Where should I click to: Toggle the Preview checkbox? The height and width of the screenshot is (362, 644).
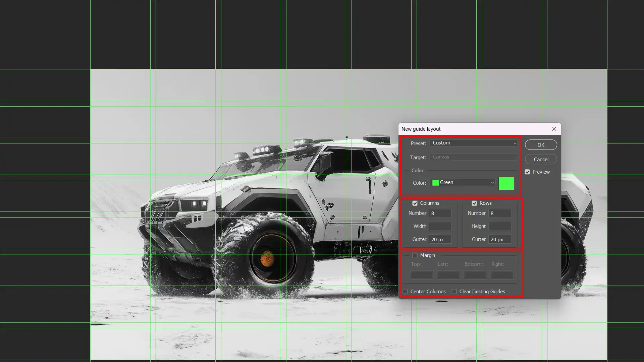[x=527, y=172]
